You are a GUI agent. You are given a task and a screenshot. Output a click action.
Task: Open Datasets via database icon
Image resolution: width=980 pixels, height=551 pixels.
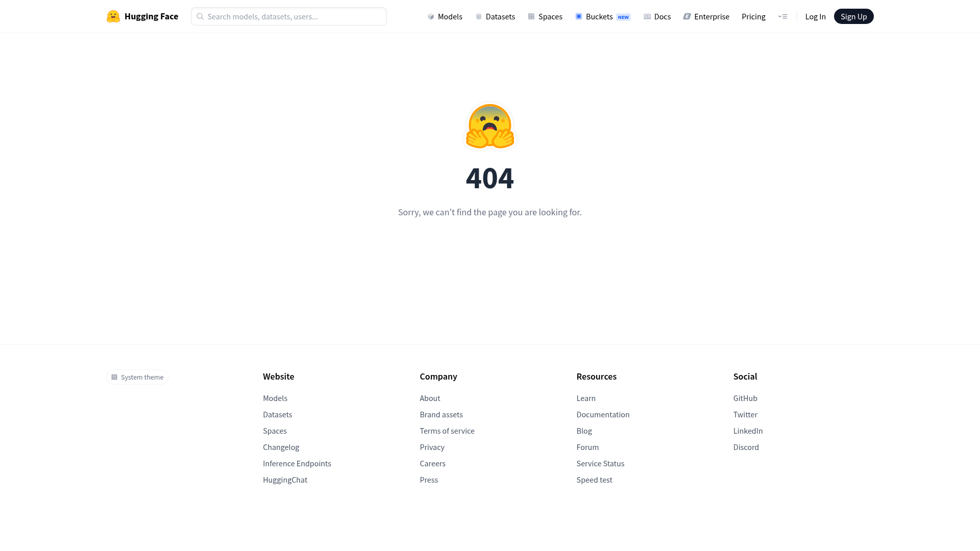[479, 16]
